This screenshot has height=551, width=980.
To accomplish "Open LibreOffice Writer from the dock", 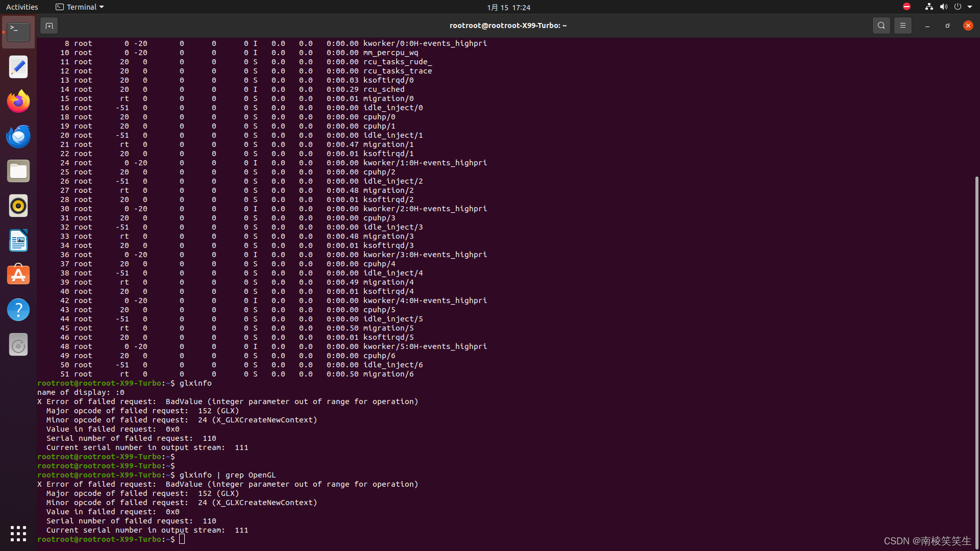I will (18, 240).
